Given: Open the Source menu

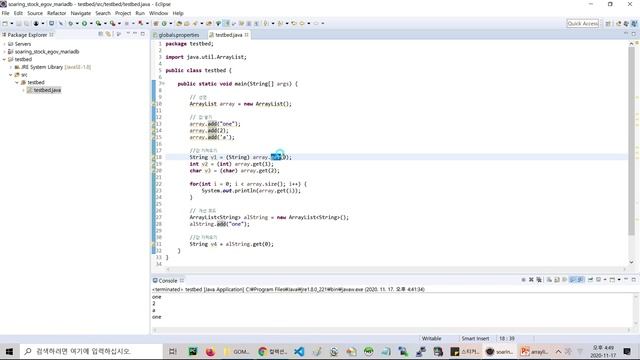Looking at the screenshot, I should click(x=35, y=13).
